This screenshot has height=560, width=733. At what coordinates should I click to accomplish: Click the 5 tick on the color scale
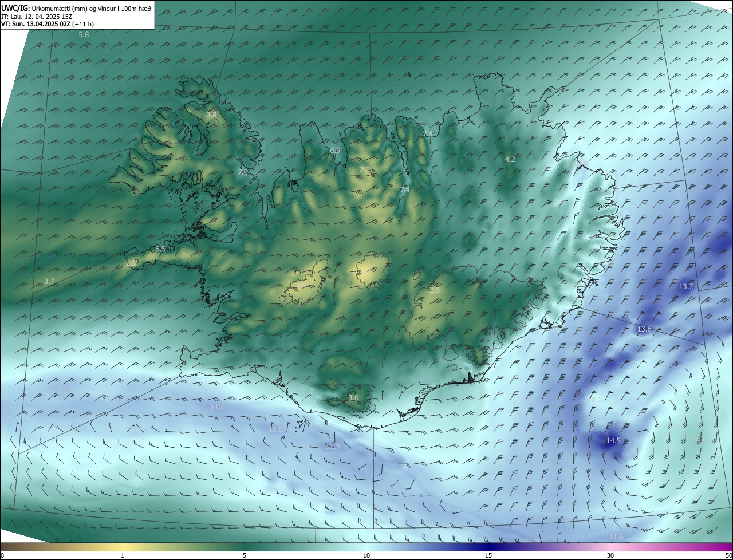tap(245, 555)
